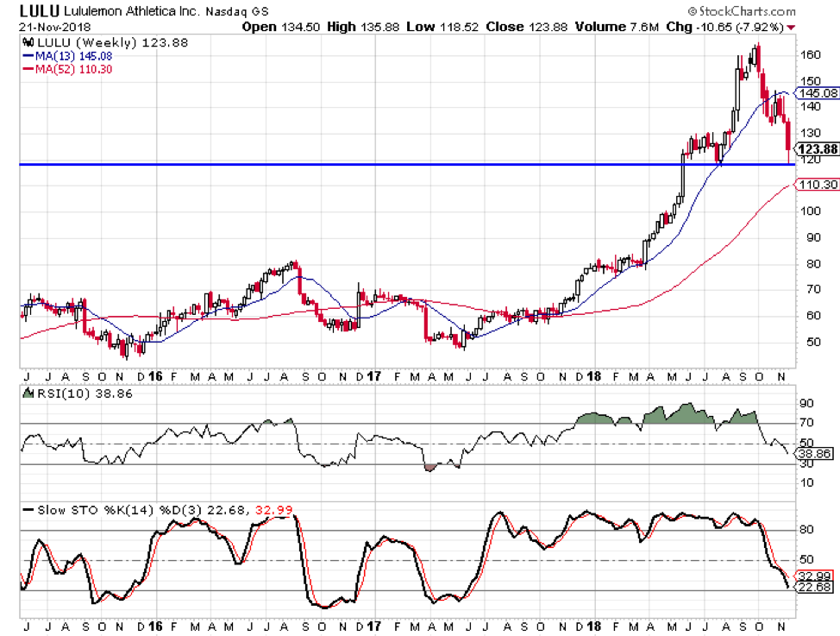Click the red down arrow after Chg
The image size is (840, 636).
pyautogui.click(x=792, y=28)
